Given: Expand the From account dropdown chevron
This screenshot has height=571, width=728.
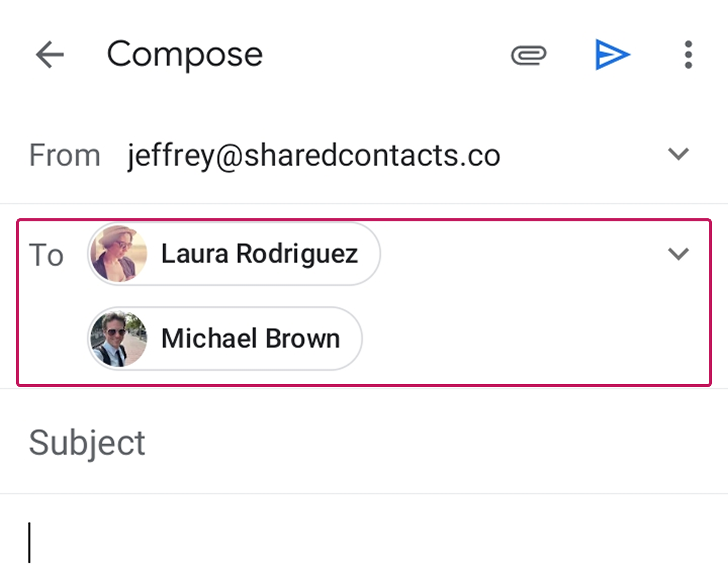Looking at the screenshot, I should pyautogui.click(x=678, y=154).
